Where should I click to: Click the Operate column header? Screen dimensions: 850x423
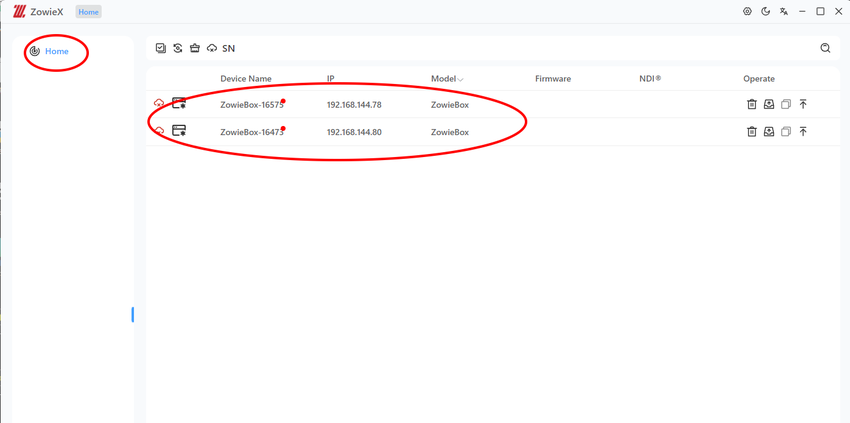click(x=759, y=79)
